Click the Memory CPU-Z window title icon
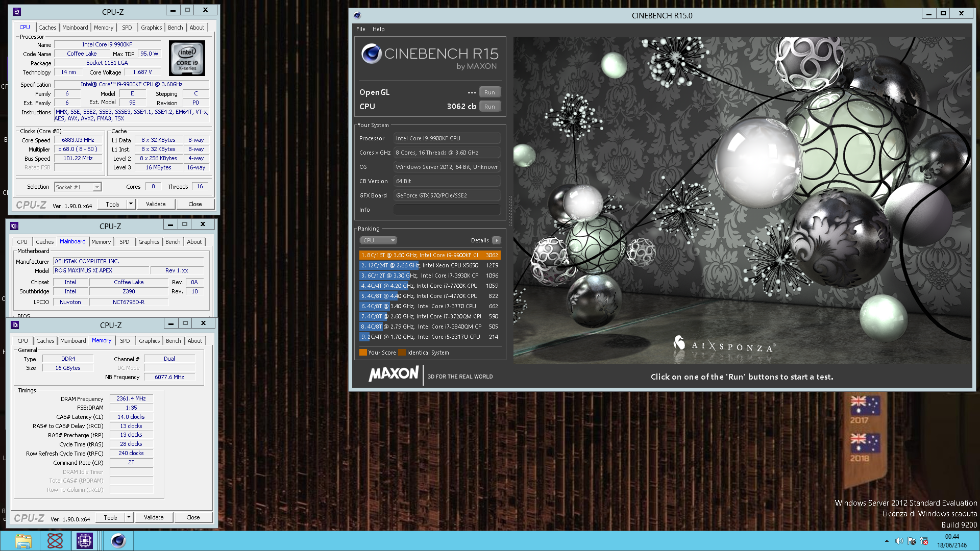The width and height of the screenshot is (980, 551). 15,324
